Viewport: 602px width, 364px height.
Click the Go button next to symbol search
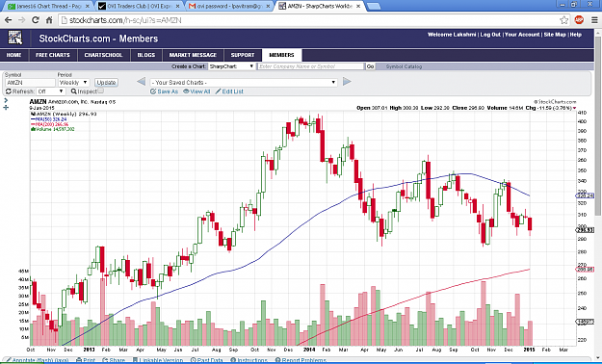[x=370, y=66]
